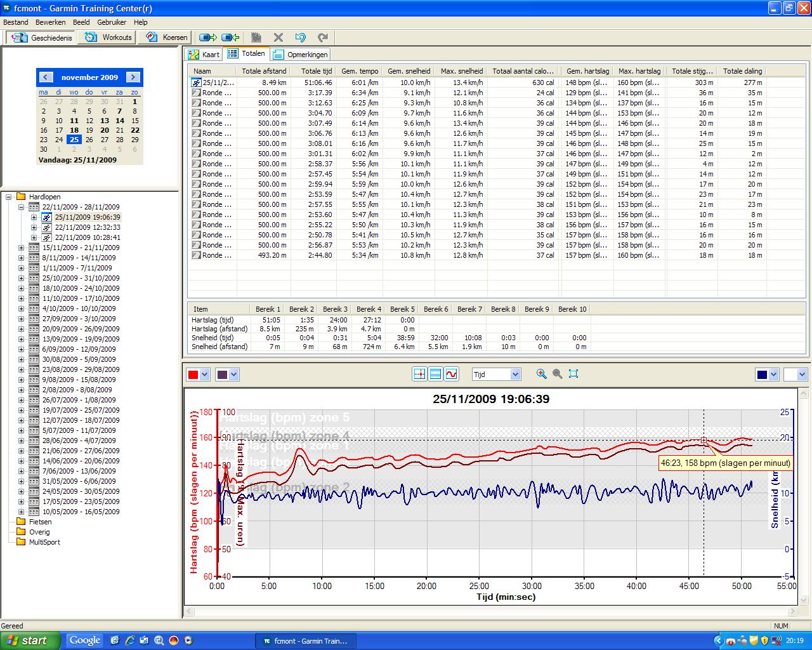
Task: Select day 18 in November calendar
Action: [x=74, y=131]
